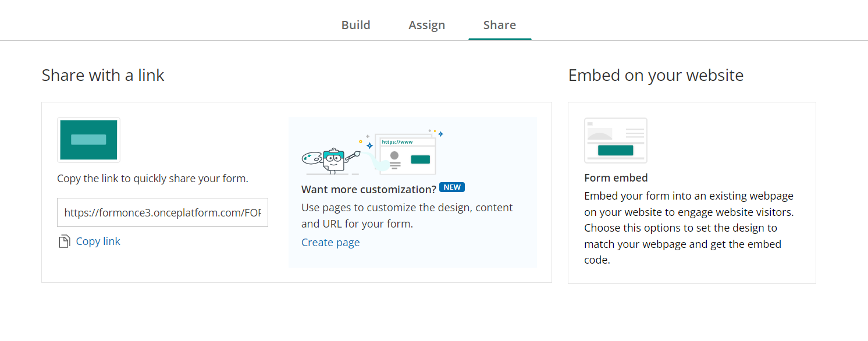Open the Create page link
This screenshot has width=868, height=341.
point(330,243)
